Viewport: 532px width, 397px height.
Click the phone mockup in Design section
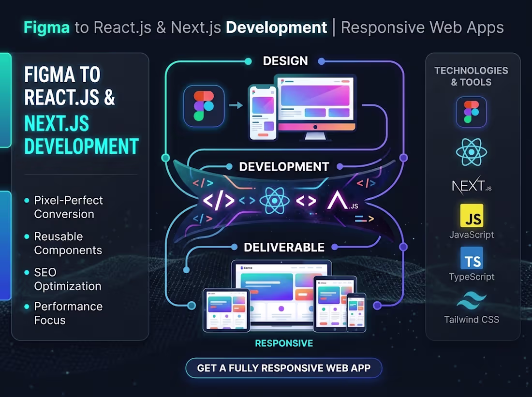[263, 113]
